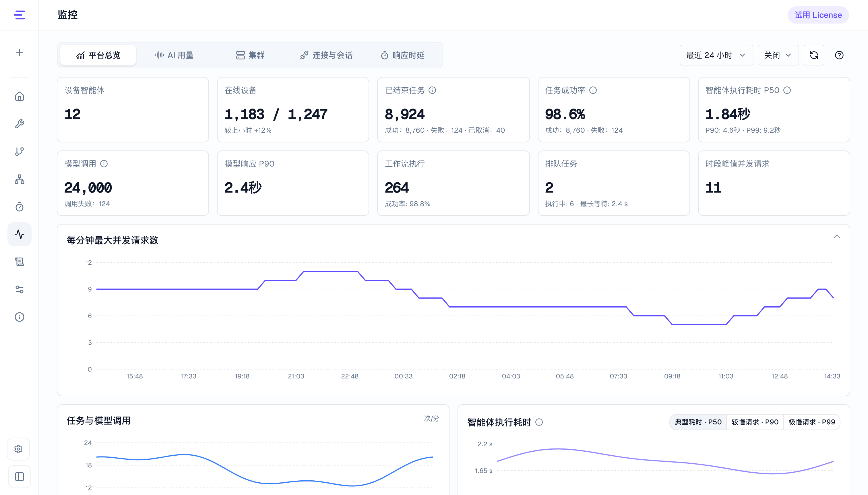Viewport: 868px width, 495px height.
Task: Show info tooltip for 智能体执行耗时 P50 card
Action: [787, 90]
